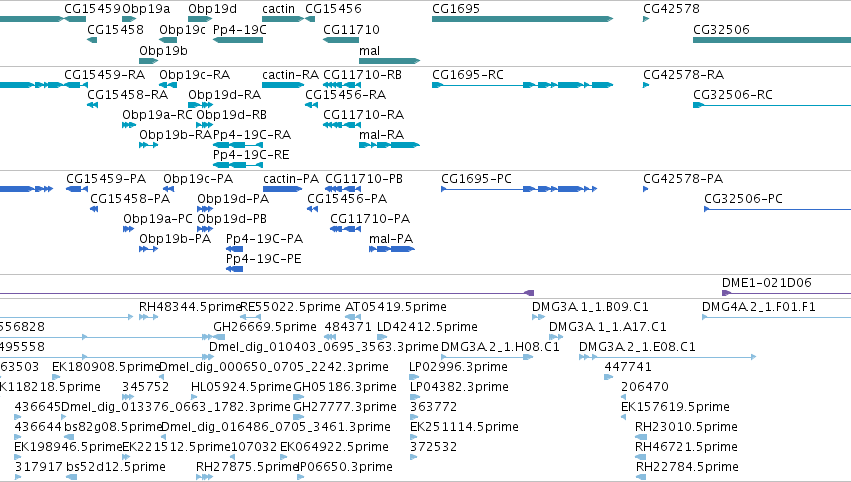Open the EK064922.5prime EST label
This screenshot has width=851, height=482.
pos(334,447)
